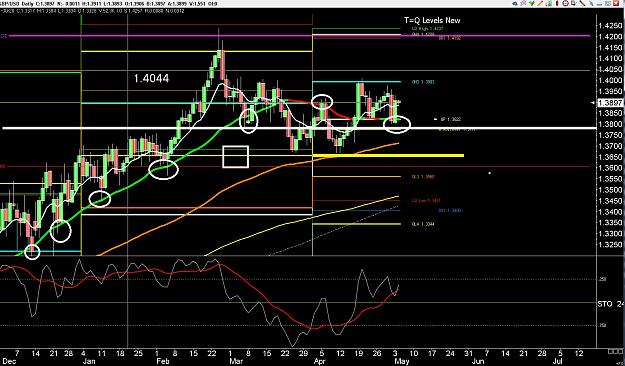Click the small grey pointer icon beside minimize
Image resolution: width=625 pixels, height=366 pixels.
tap(591, 4)
